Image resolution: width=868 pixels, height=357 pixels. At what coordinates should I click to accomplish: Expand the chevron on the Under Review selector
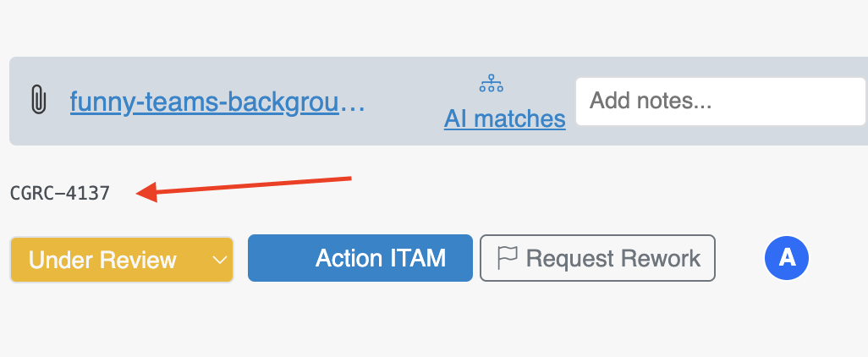click(x=220, y=260)
